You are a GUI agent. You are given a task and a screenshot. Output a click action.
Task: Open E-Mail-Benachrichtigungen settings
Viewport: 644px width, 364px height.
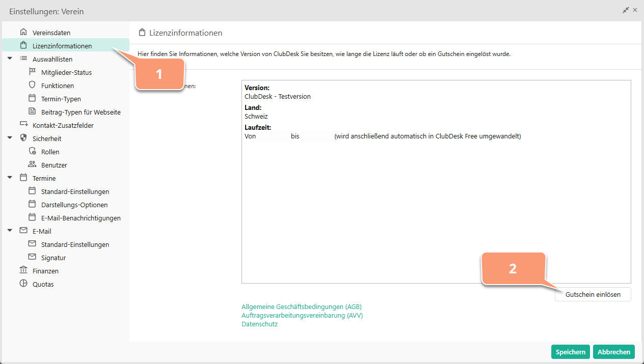(x=81, y=218)
